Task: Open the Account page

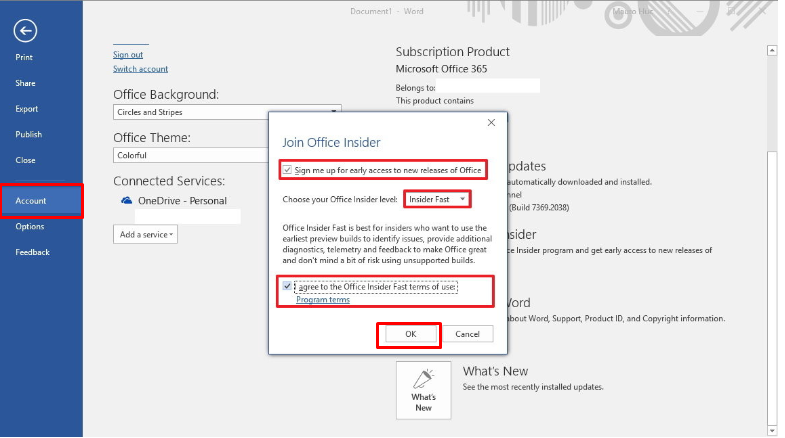Action: point(42,201)
